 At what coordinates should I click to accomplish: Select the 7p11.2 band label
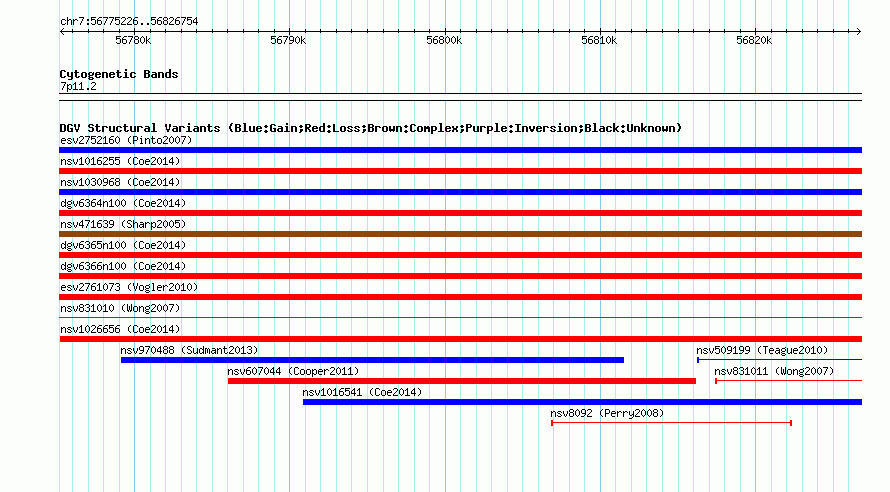[78, 86]
